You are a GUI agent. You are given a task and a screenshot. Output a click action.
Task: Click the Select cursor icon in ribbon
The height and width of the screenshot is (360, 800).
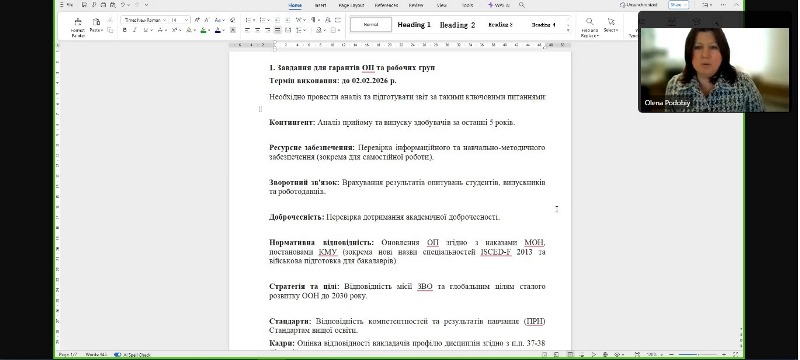tap(611, 21)
